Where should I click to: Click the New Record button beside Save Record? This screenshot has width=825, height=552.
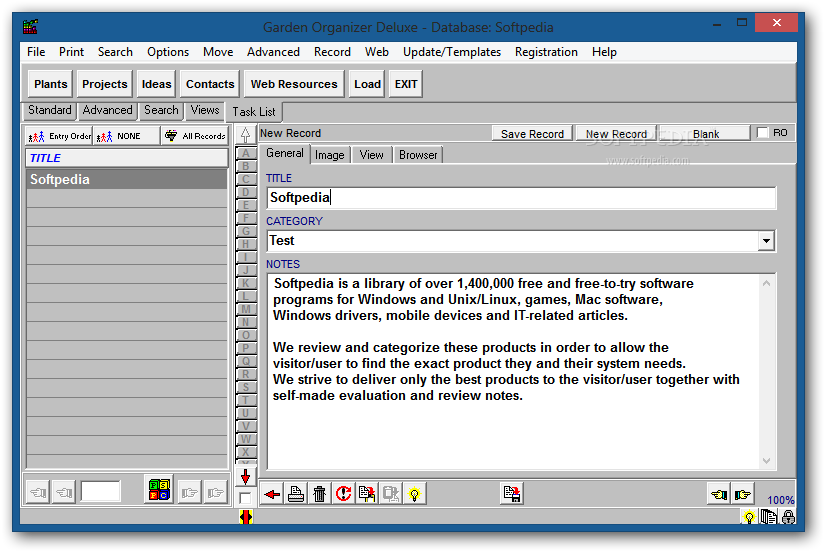pos(616,134)
